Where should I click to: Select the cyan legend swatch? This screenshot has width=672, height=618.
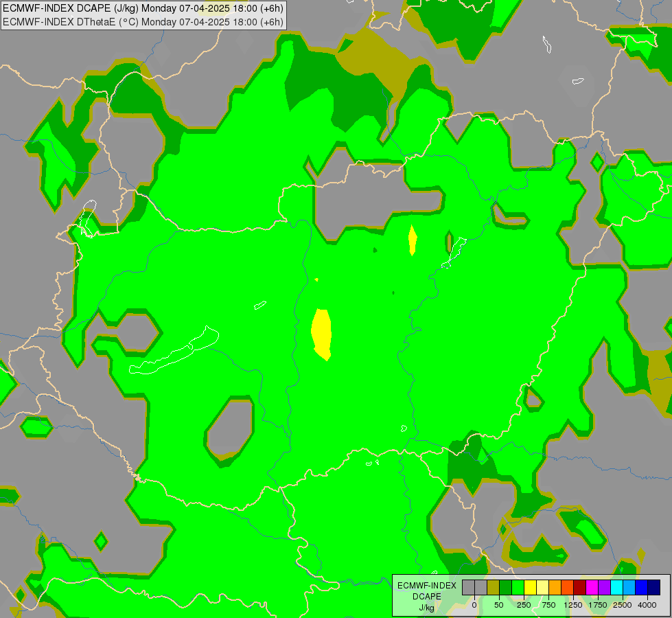pos(617,588)
